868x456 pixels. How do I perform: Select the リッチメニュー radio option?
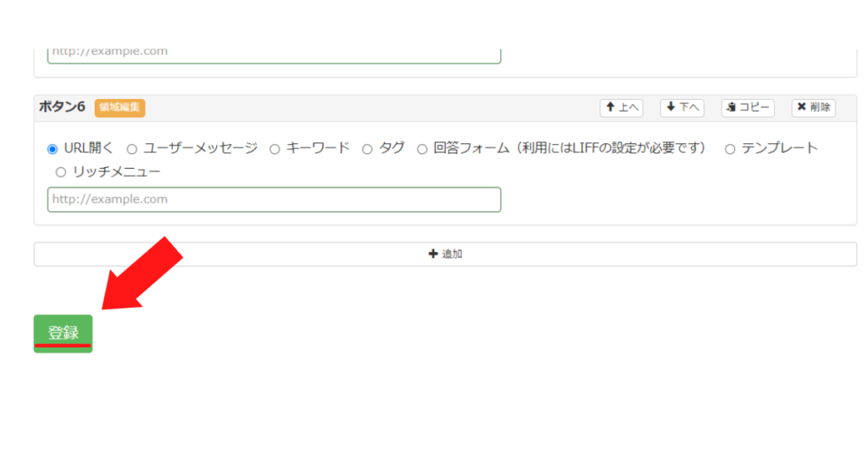tap(61, 172)
